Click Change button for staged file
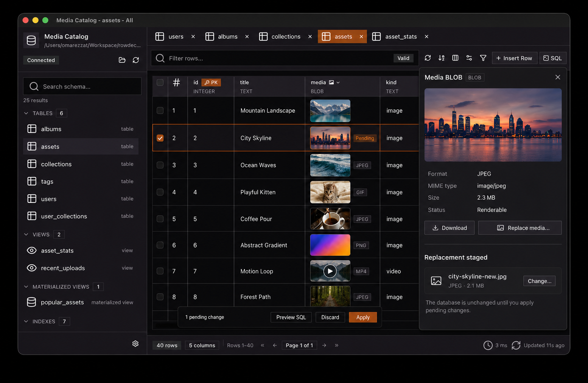The width and height of the screenshot is (588, 383). (539, 281)
